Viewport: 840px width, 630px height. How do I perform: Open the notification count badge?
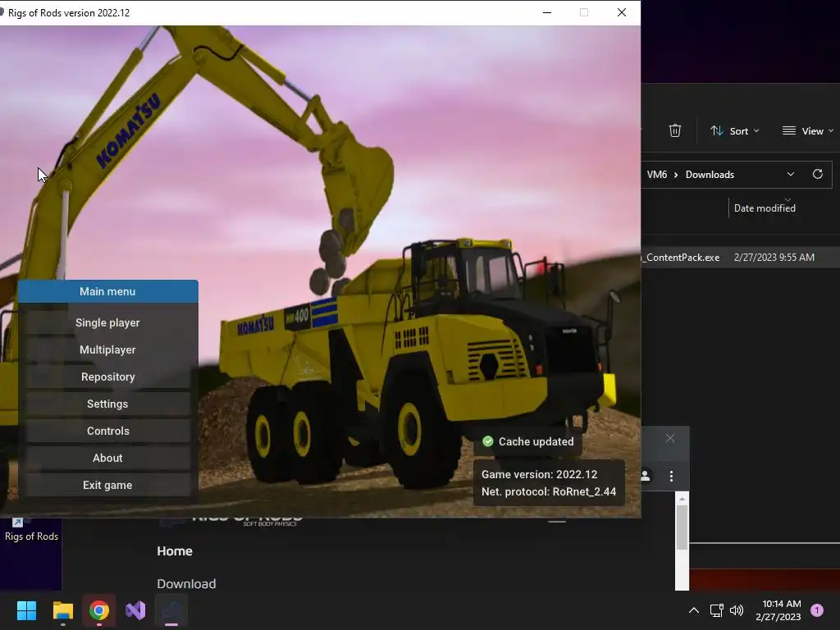click(x=817, y=610)
